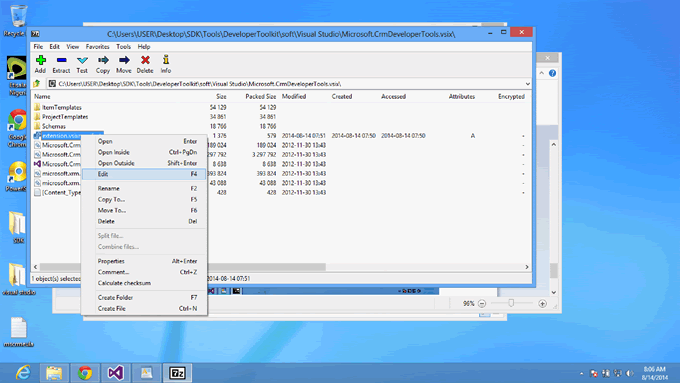Select Rename in the context menu
680x383 pixels.
[x=144, y=188]
